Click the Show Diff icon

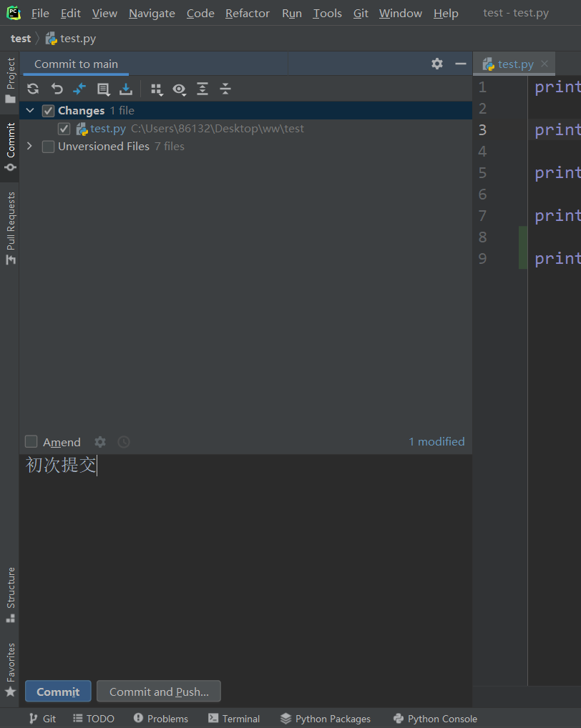79,89
